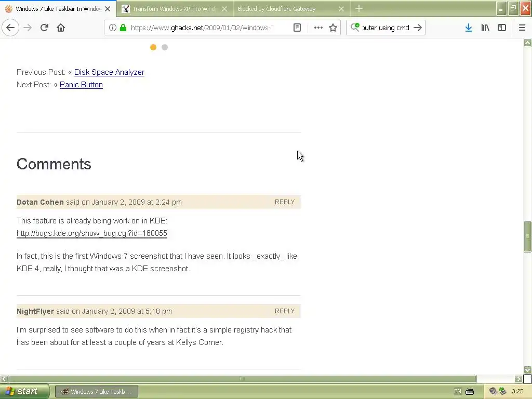
Task: Click the green padlock security icon
Action: [x=123, y=28]
